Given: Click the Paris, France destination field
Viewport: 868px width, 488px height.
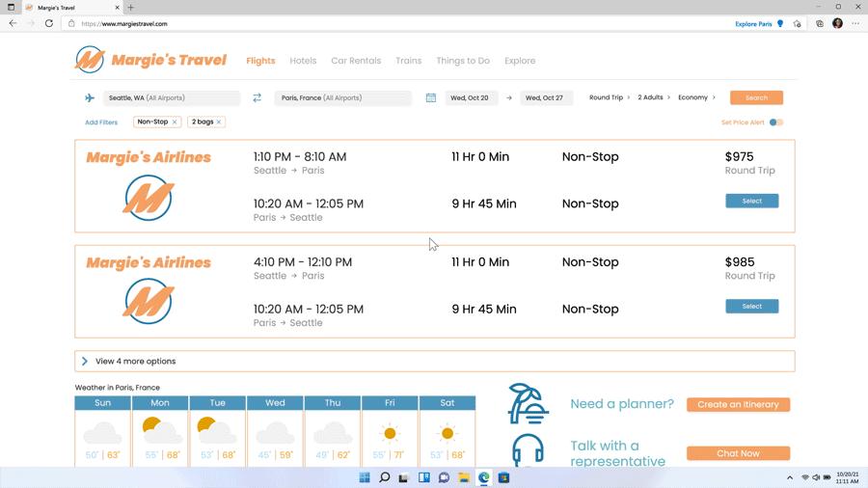Looking at the screenshot, I should 342,97.
